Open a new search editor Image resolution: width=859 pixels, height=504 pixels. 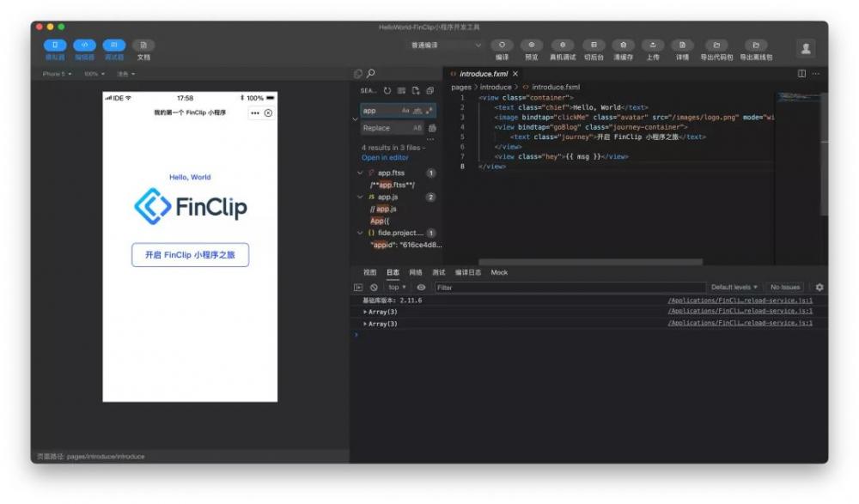[416, 91]
